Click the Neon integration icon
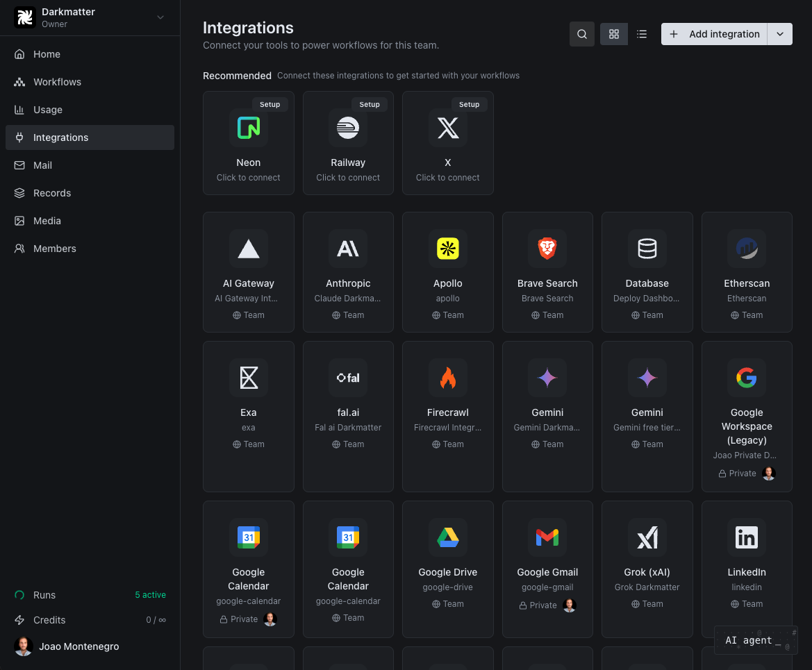 click(x=249, y=128)
